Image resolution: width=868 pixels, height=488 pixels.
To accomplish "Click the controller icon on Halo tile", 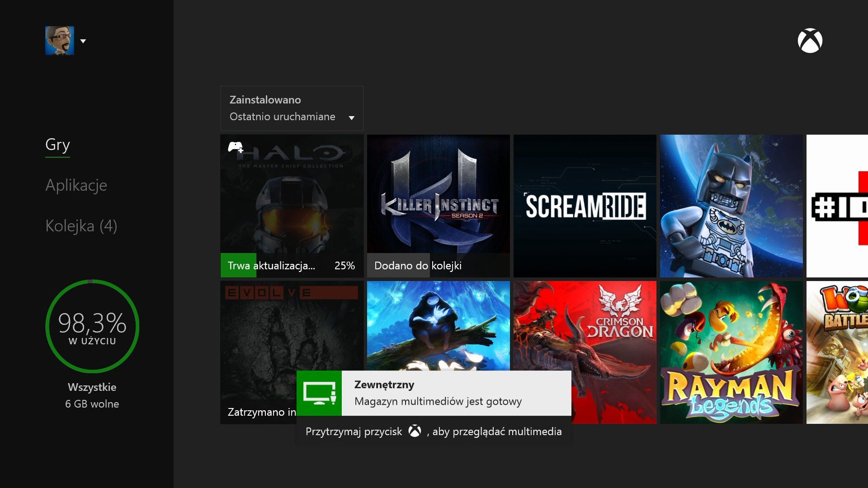I will click(x=235, y=147).
